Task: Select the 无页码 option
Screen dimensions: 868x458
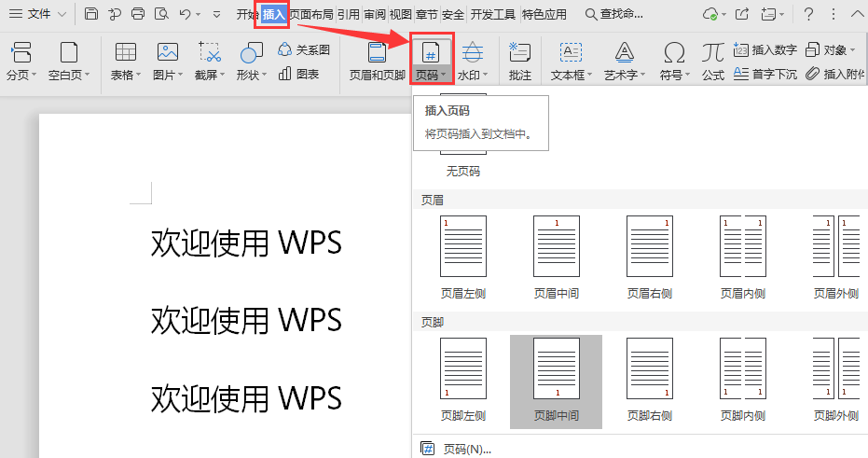Action: tap(462, 172)
